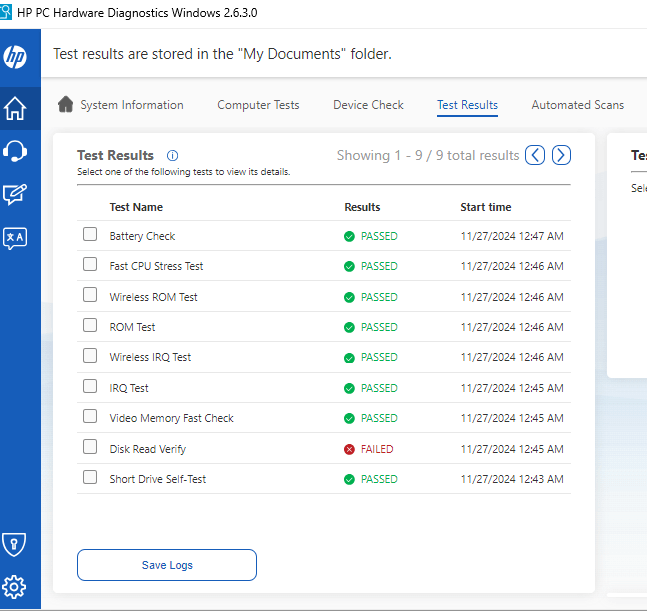Image resolution: width=647 pixels, height=611 pixels.
Task: Go to next results page arrow
Action: (x=561, y=156)
